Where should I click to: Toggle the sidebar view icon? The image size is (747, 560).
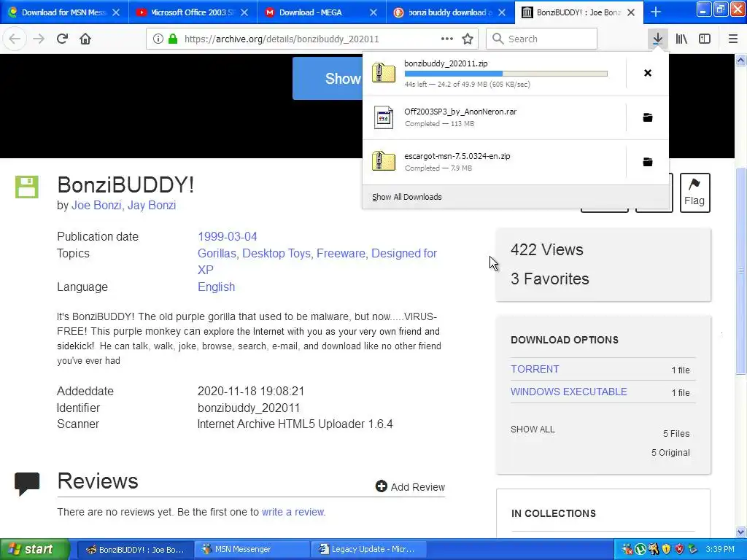[x=705, y=39]
